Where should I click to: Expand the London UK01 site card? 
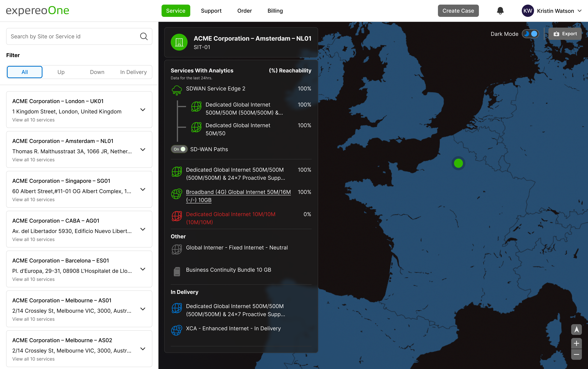click(x=143, y=110)
